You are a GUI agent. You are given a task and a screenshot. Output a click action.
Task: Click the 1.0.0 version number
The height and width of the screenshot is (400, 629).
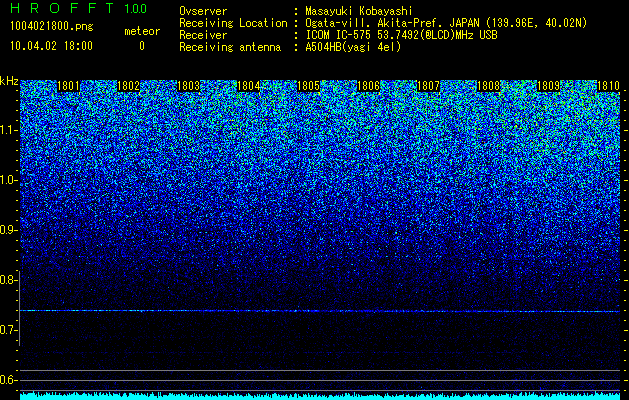(136, 8)
